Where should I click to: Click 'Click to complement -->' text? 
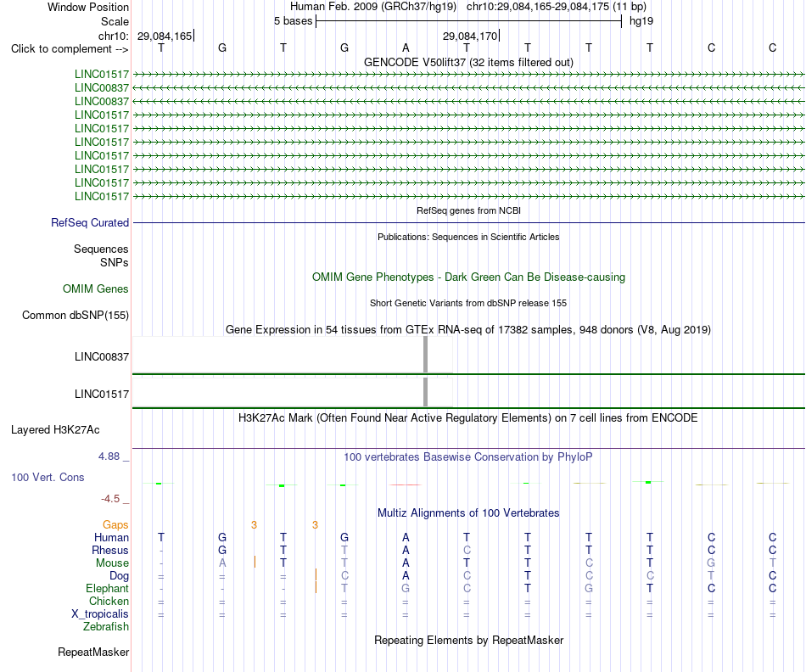pos(70,49)
